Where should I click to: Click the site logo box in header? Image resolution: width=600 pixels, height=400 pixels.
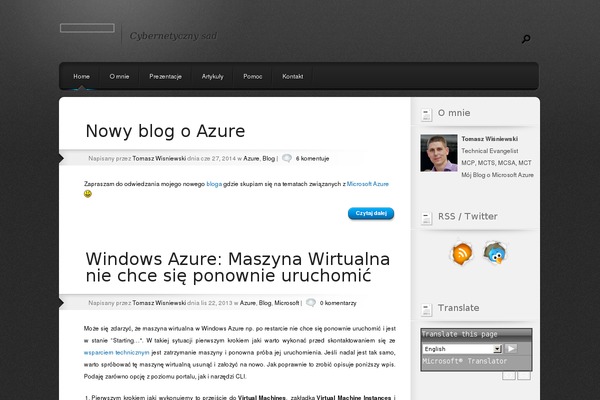87,28
